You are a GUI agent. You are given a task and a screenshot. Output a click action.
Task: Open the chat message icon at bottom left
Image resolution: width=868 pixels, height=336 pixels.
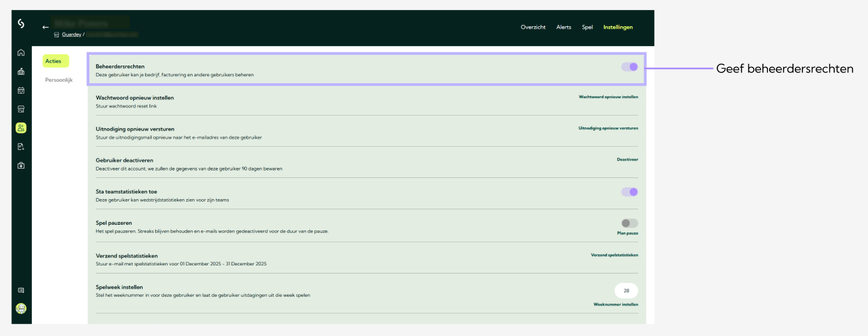[x=21, y=290]
